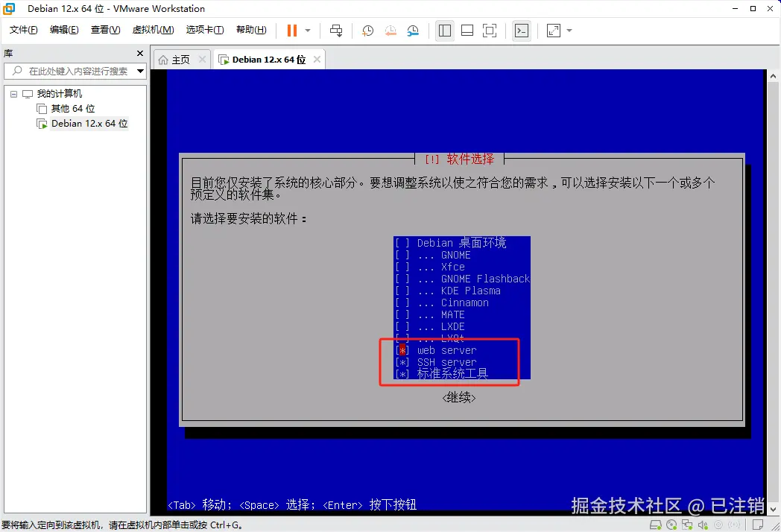This screenshot has height=532, width=781.
Task: Open the snapshot manager
Action: pos(413,31)
